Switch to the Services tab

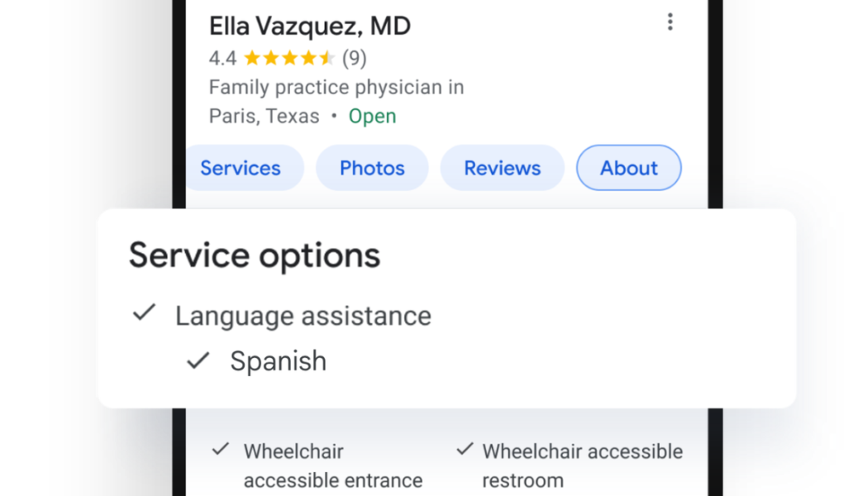point(241,168)
